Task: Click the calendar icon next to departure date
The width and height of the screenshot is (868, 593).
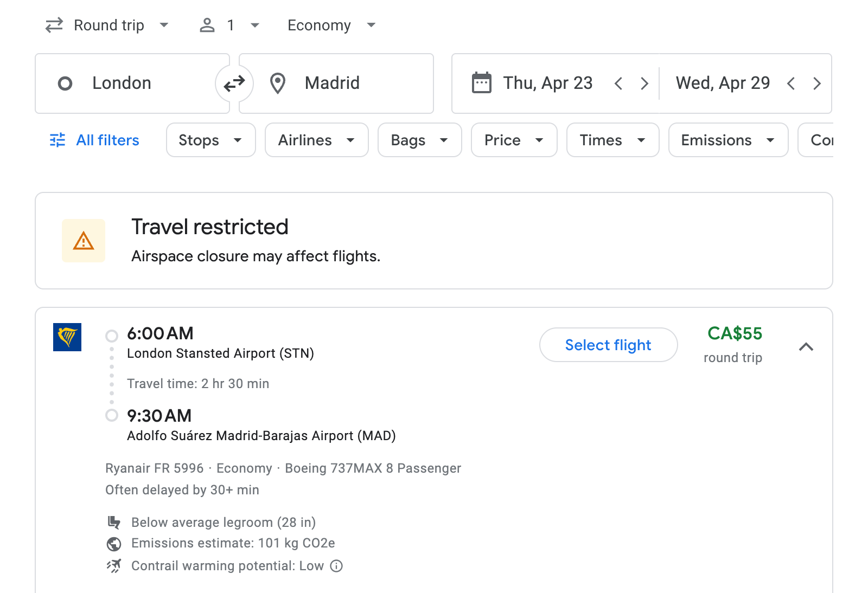Action: coord(481,82)
